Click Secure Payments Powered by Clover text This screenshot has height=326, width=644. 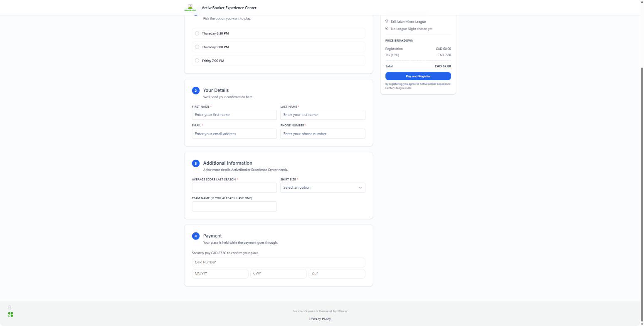point(320,311)
